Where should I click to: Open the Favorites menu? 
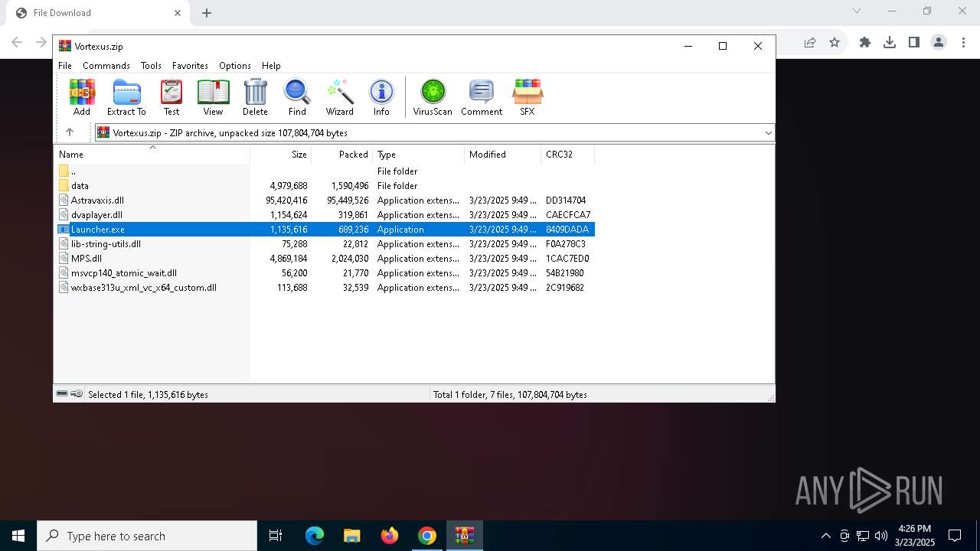coord(190,66)
